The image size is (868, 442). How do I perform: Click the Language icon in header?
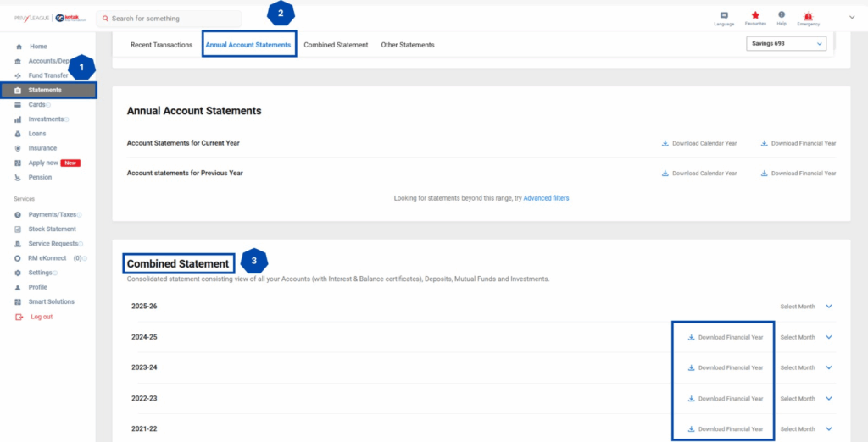[x=724, y=16]
